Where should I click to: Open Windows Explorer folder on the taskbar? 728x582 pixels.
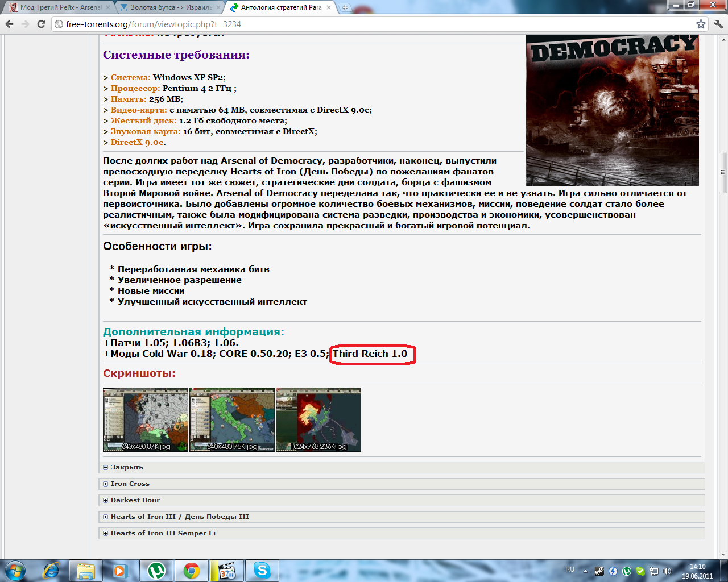click(86, 570)
